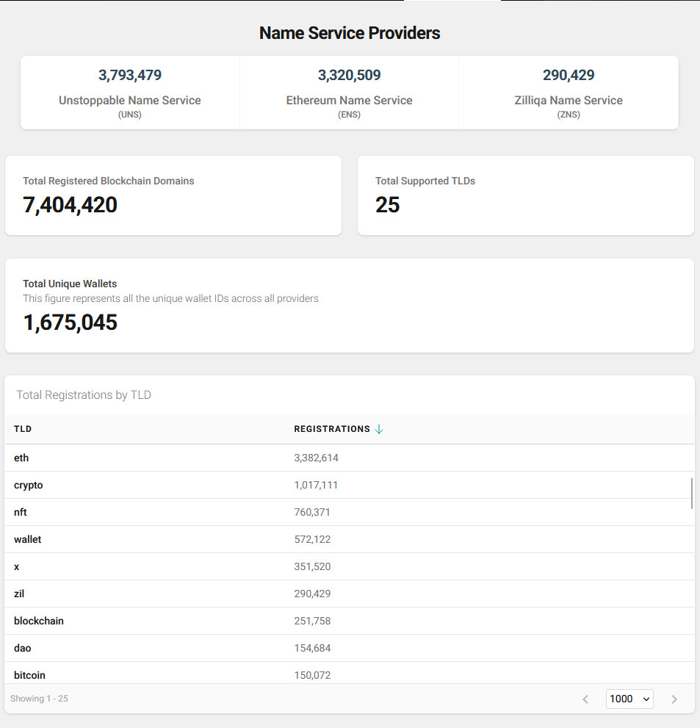Click the Total Registrations by TLD heading
The width and height of the screenshot is (700, 728).
coord(84,395)
